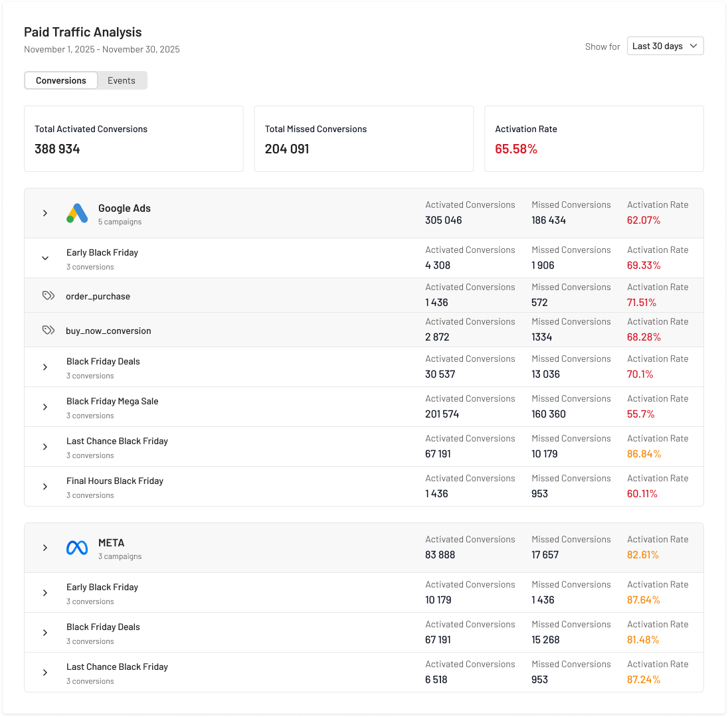Click the Google Ads logo icon
This screenshot has width=728, height=717.
77,213
